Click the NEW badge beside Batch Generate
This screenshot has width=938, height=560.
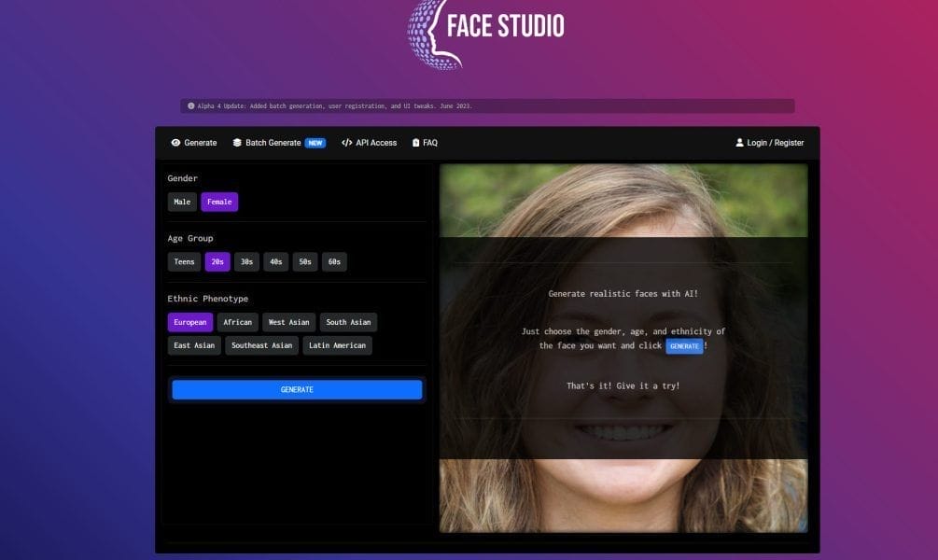[x=315, y=143]
